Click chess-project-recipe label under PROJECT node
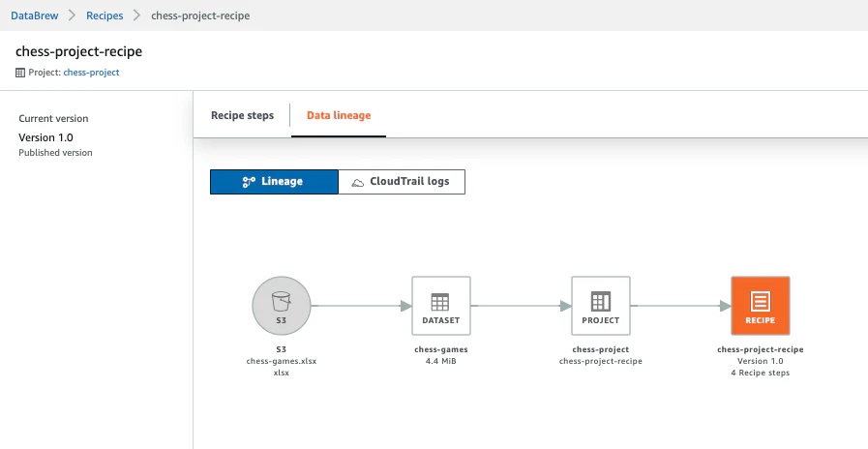Image resolution: width=868 pixels, height=449 pixels. (x=601, y=361)
